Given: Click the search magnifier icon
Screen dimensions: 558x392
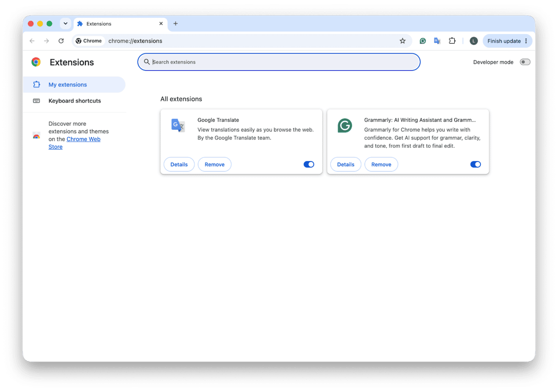Looking at the screenshot, I should [x=147, y=62].
